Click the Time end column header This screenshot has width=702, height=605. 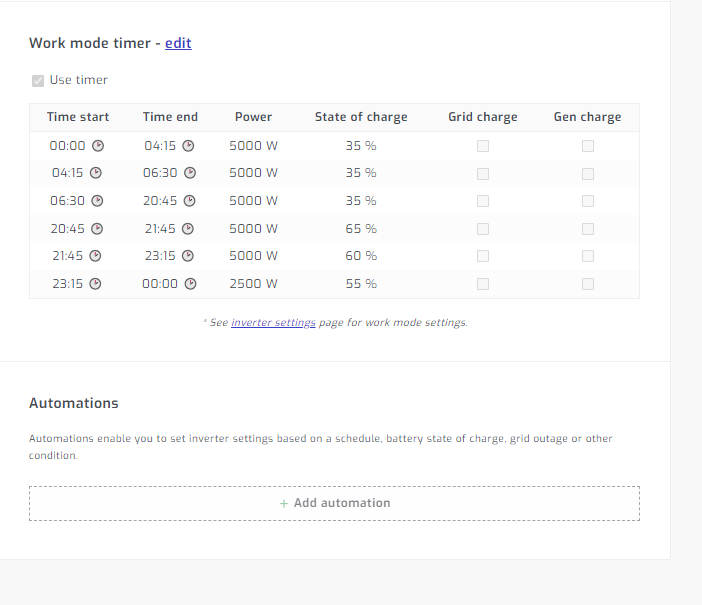[x=170, y=117]
